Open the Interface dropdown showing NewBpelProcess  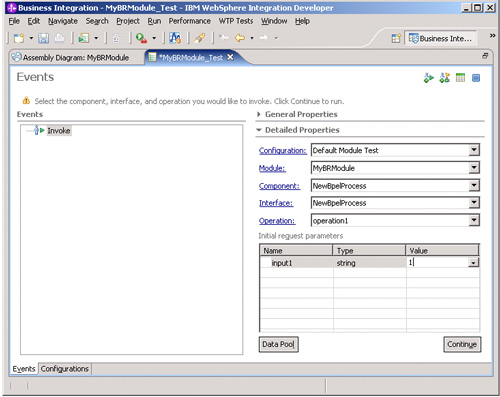(474, 202)
